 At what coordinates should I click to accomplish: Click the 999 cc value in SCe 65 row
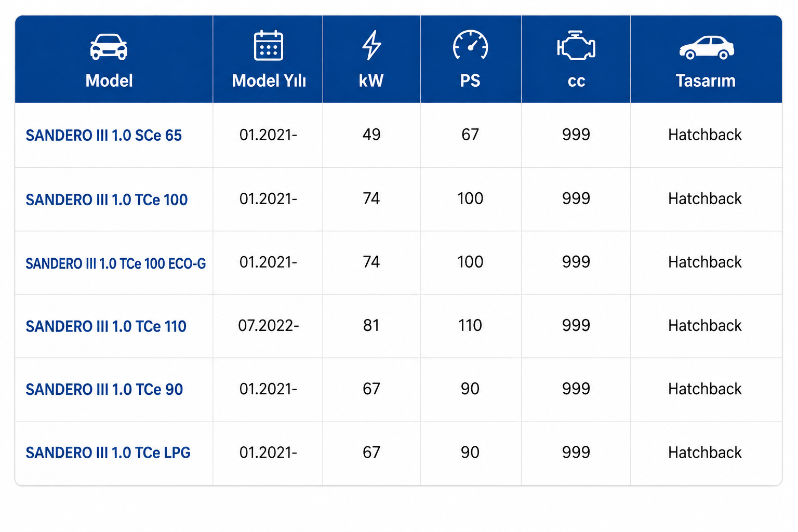[x=576, y=135]
